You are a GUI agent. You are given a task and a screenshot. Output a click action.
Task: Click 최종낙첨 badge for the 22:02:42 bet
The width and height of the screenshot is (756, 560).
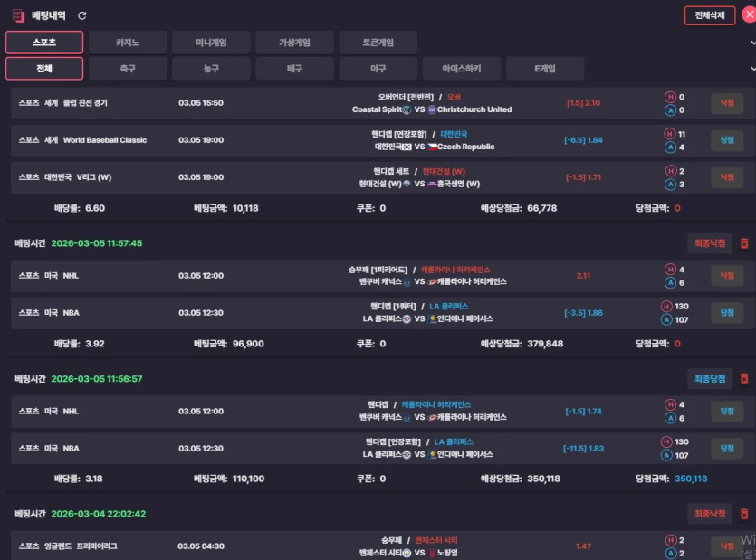click(710, 514)
